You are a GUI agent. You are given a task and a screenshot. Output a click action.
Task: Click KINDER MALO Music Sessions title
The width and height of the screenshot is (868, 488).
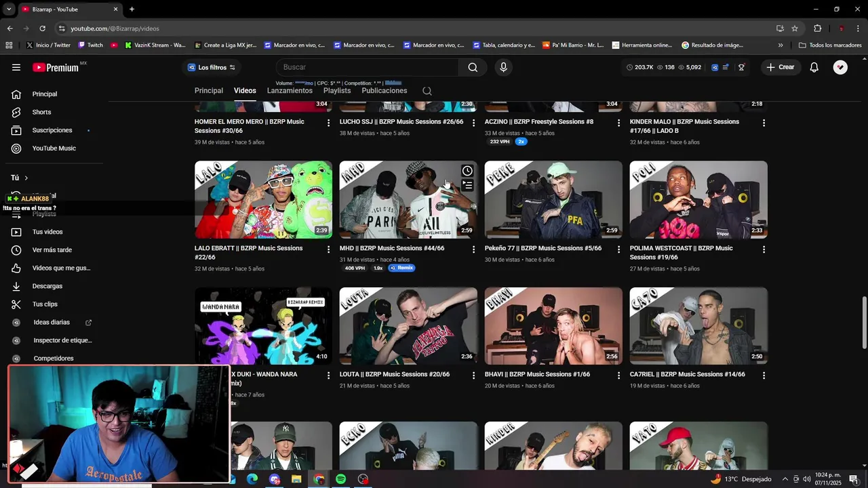684,126
